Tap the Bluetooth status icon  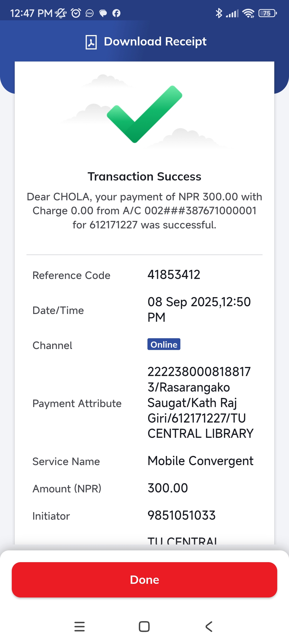(219, 13)
